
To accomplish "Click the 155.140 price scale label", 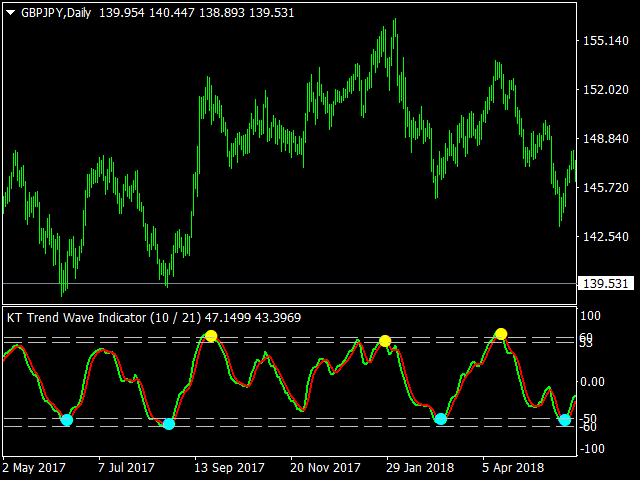I will pos(606,40).
